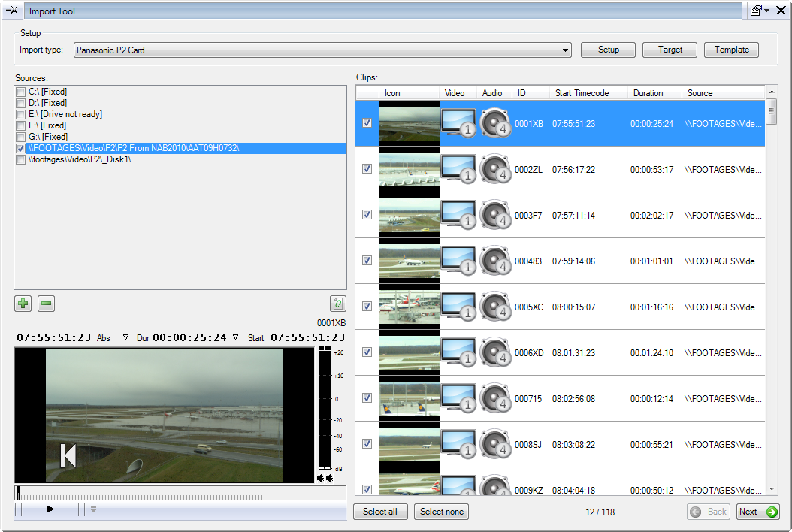
Task: Click the preview scrub timeline bar
Action: 180,494
